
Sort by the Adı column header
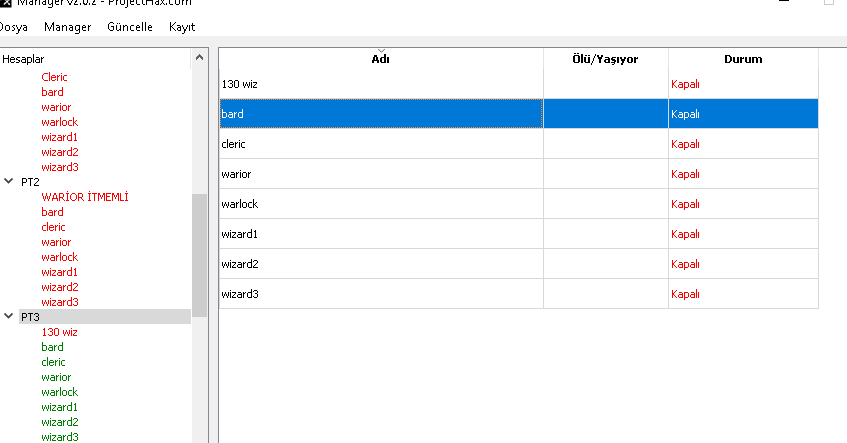(380, 59)
